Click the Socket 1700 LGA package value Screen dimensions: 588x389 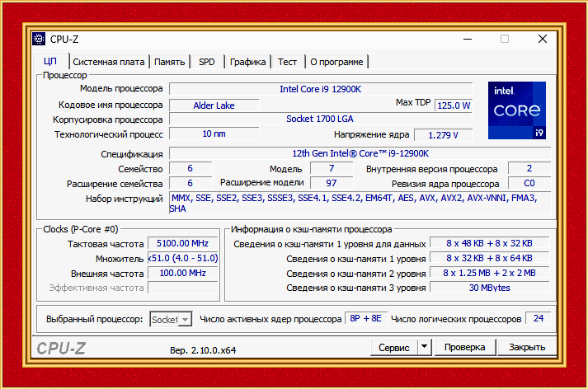point(321,119)
